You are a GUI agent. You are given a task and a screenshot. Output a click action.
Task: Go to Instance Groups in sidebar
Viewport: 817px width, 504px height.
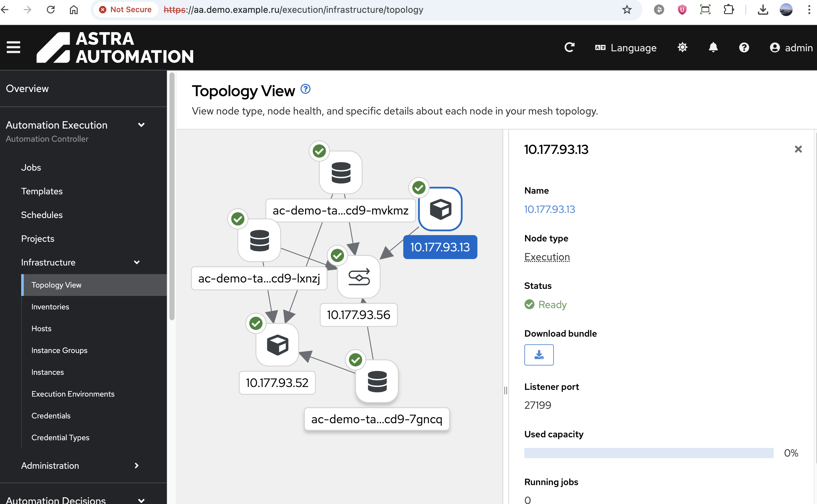pos(59,350)
